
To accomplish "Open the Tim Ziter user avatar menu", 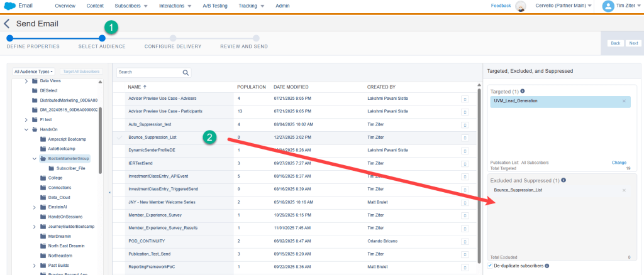I will (608, 6).
